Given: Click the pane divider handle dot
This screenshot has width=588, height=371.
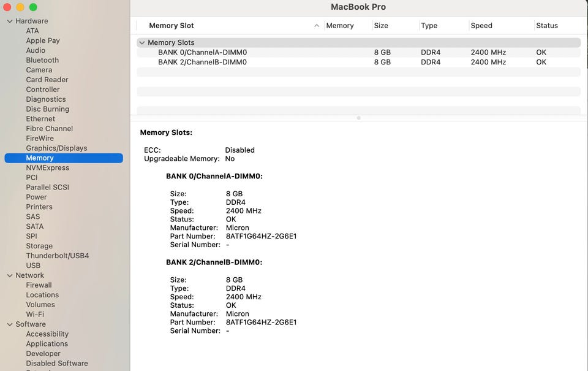Looking at the screenshot, I should (359, 118).
